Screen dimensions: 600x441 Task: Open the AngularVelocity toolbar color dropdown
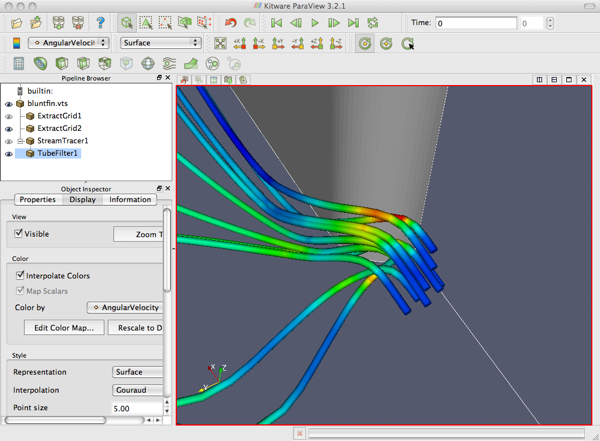tap(68, 43)
